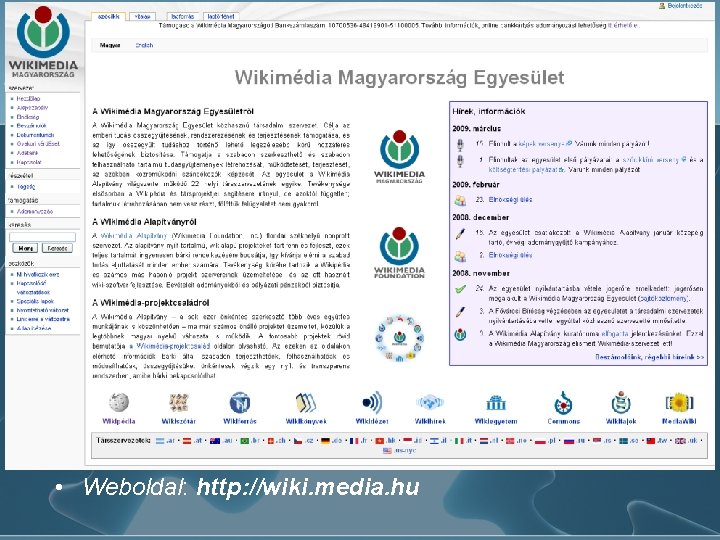Click the people icon beside the December 2 item
This screenshot has width=720, height=540.
click(x=460, y=256)
